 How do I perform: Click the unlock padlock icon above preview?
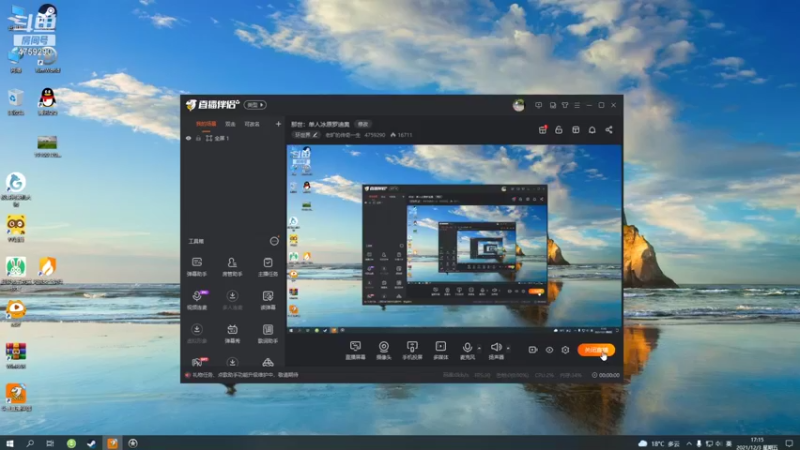click(559, 130)
